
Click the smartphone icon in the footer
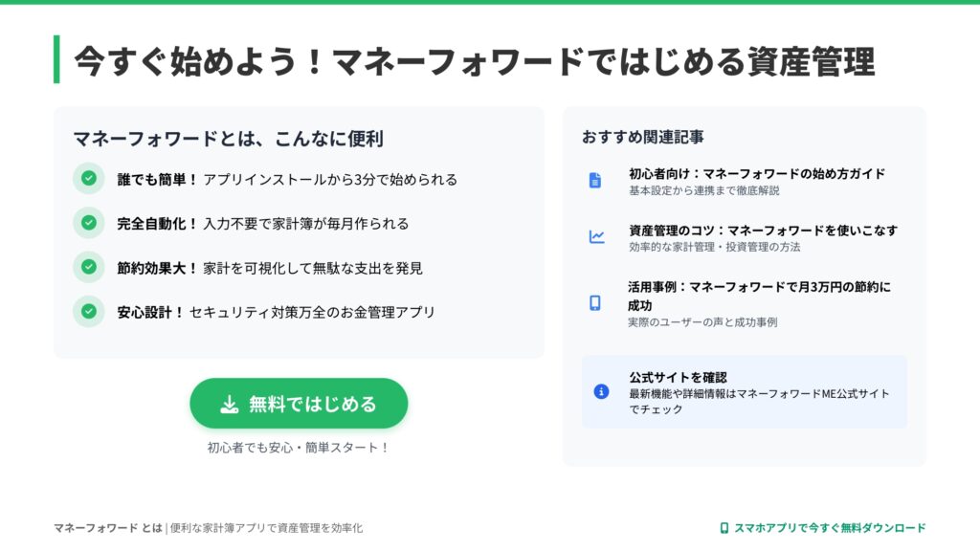click(x=724, y=528)
